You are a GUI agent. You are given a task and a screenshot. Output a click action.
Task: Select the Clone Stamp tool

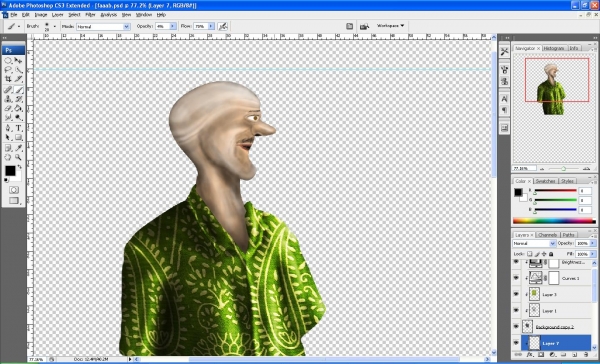pyautogui.click(x=8, y=99)
